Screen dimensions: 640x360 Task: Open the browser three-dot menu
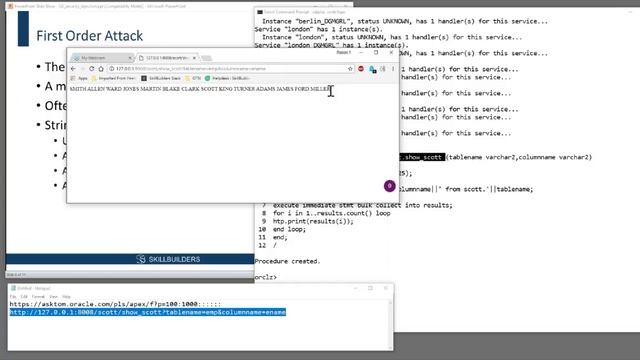pos(393,69)
